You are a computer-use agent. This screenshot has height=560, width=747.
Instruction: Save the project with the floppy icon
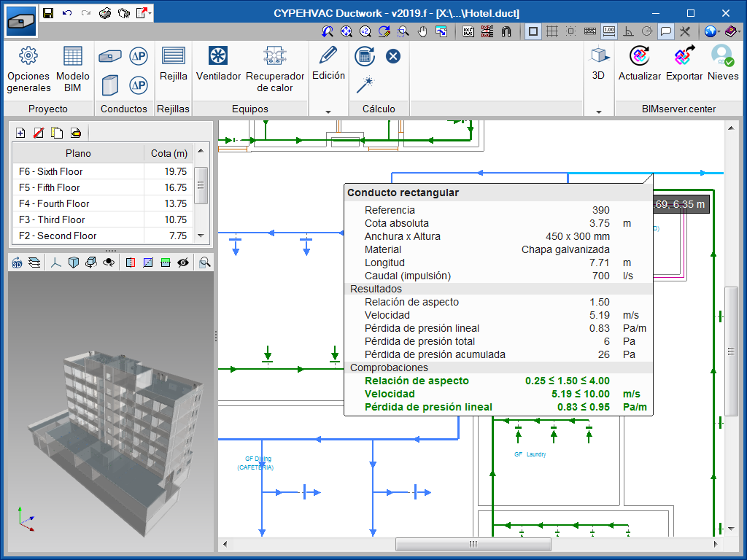pyautogui.click(x=48, y=13)
